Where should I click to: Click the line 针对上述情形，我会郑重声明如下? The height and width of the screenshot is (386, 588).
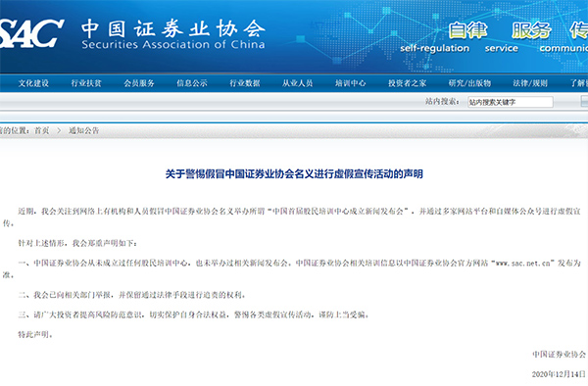click(77, 243)
